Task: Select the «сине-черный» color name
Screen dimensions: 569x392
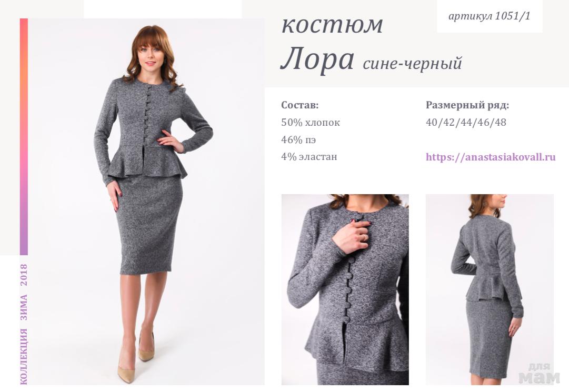Action: [x=412, y=63]
